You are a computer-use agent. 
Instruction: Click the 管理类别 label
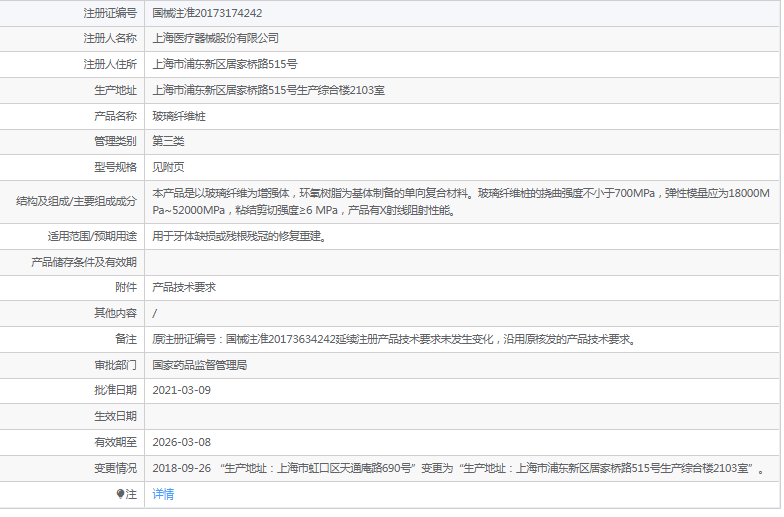tap(116, 141)
